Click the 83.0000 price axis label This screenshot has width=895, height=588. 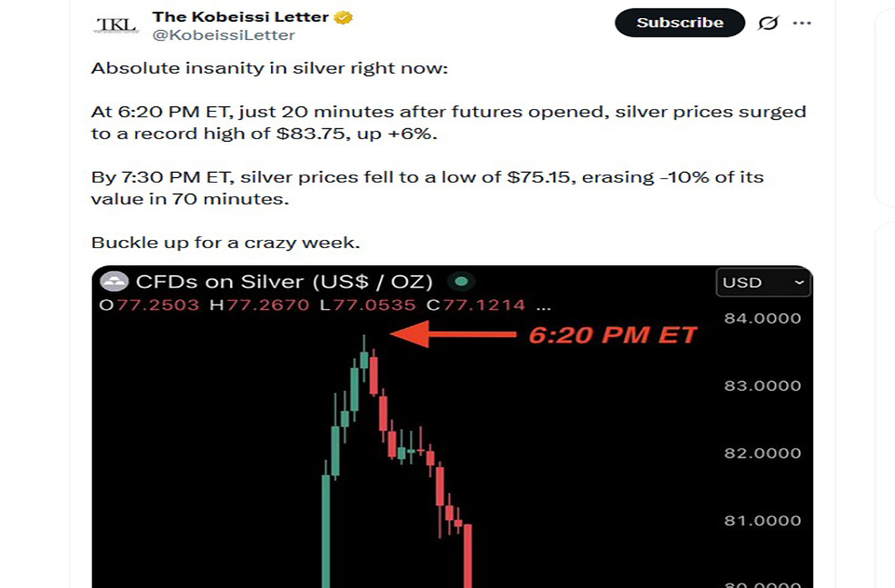tap(762, 385)
